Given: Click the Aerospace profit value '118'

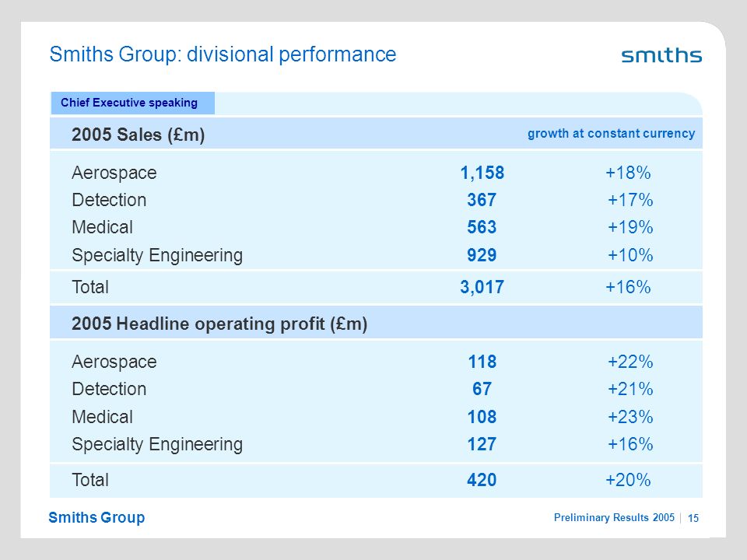Looking at the screenshot, I should (482, 362).
